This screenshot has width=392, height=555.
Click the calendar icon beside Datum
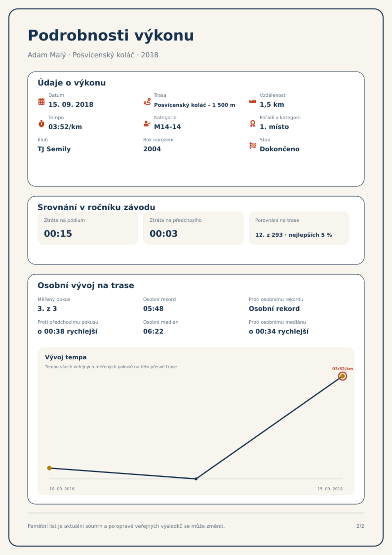pos(41,101)
